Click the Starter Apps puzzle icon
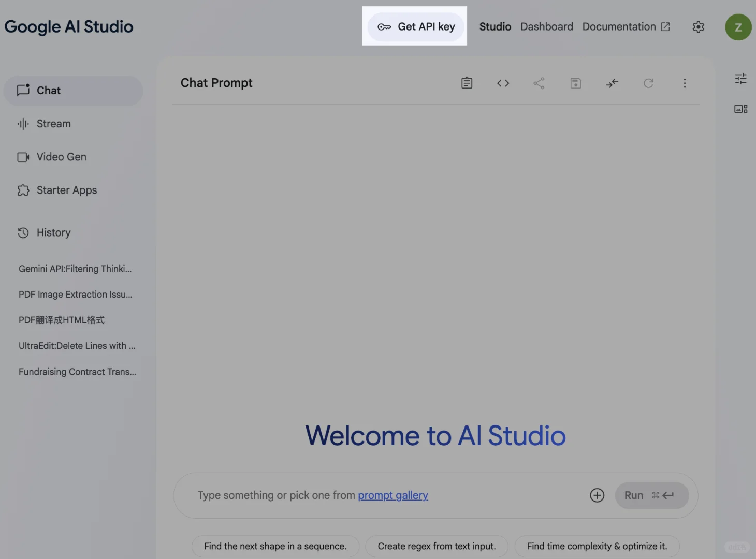Image resolution: width=756 pixels, height=559 pixels. (x=23, y=190)
